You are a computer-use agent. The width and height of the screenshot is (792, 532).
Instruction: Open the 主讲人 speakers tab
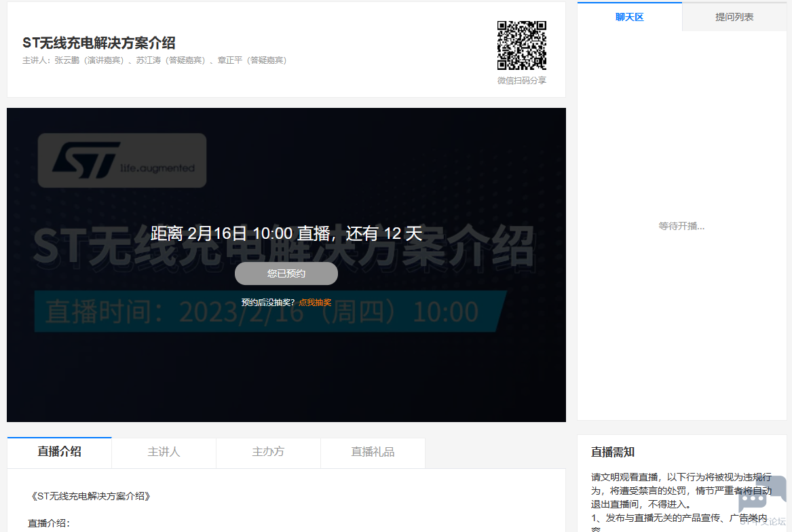pos(164,452)
